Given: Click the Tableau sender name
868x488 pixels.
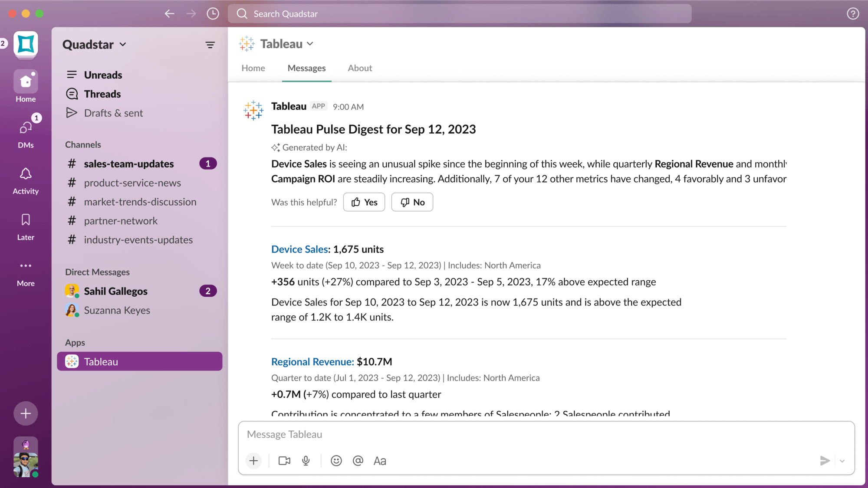Looking at the screenshot, I should tap(289, 106).
